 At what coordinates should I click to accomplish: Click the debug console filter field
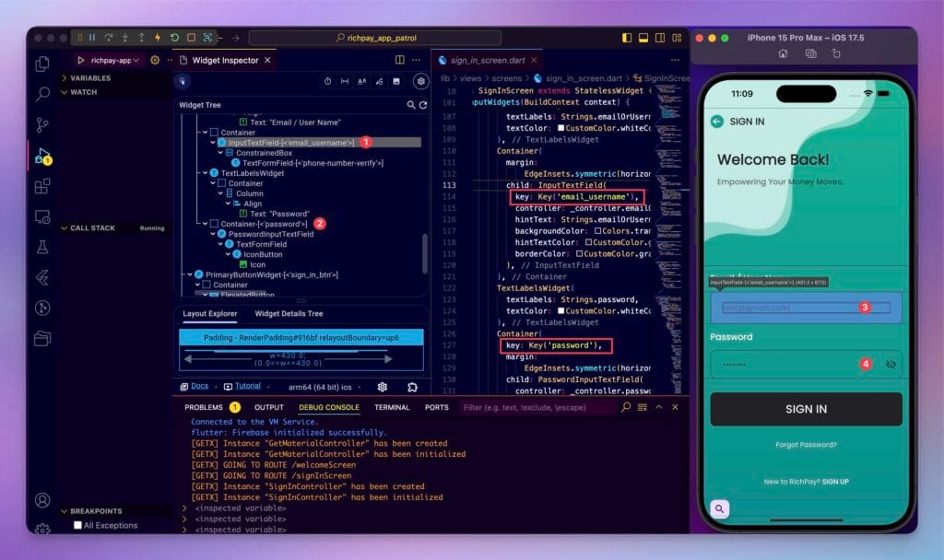click(537, 407)
